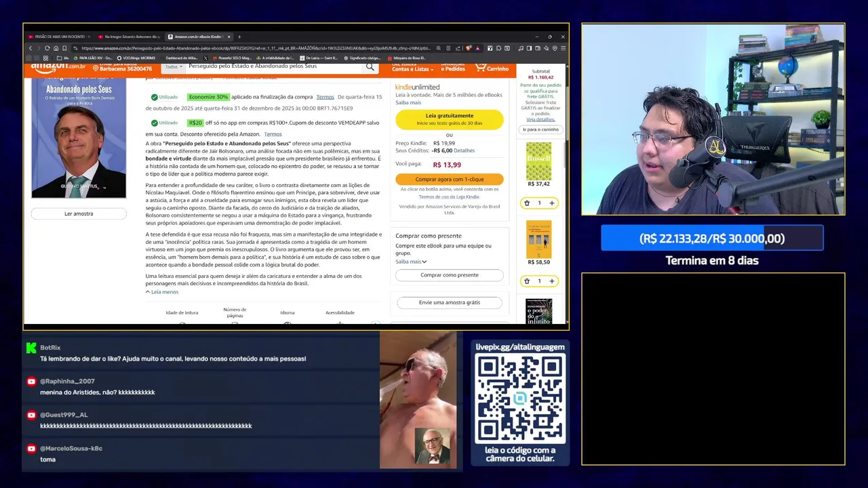Screen dimensions: 868x488
Task: Click Envie uma amostra grátis
Action: click(x=450, y=302)
